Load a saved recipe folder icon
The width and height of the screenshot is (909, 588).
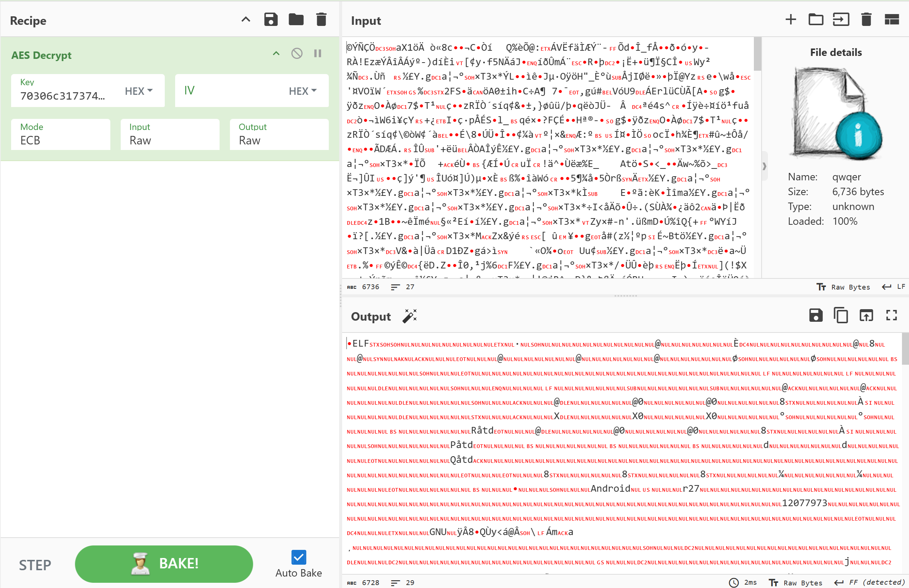click(x=296, y=20)
